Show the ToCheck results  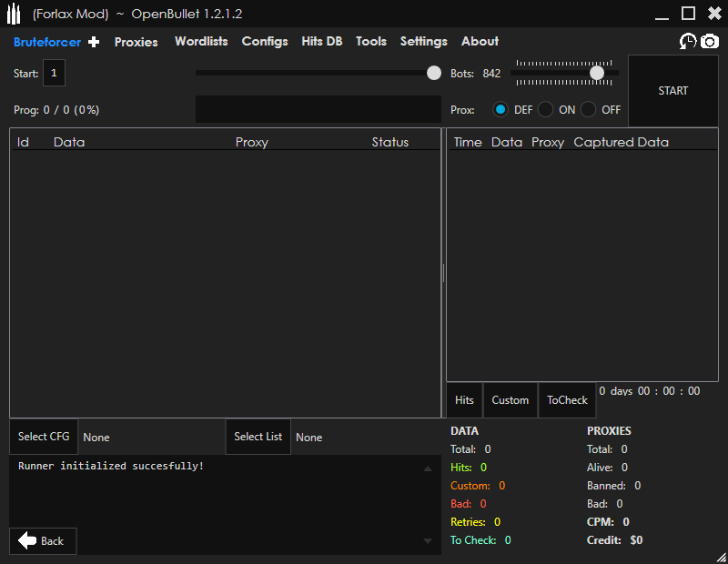pos(567,399)
